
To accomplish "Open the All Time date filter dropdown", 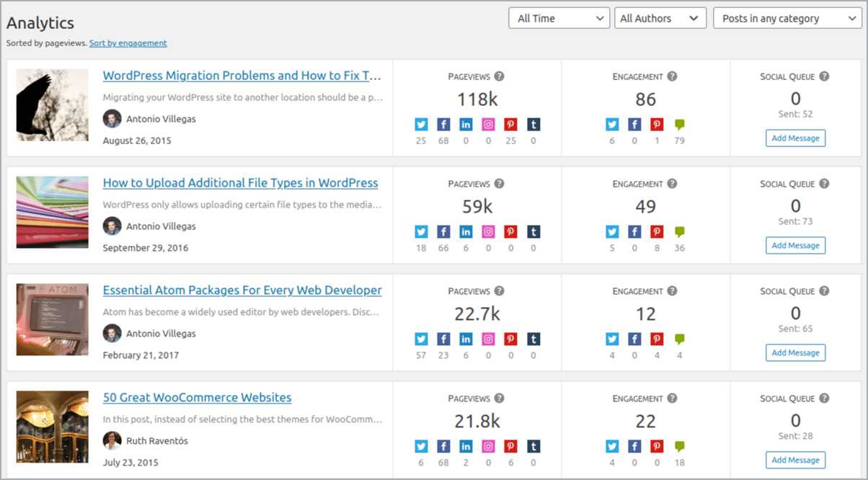I will tap(559, 17).
